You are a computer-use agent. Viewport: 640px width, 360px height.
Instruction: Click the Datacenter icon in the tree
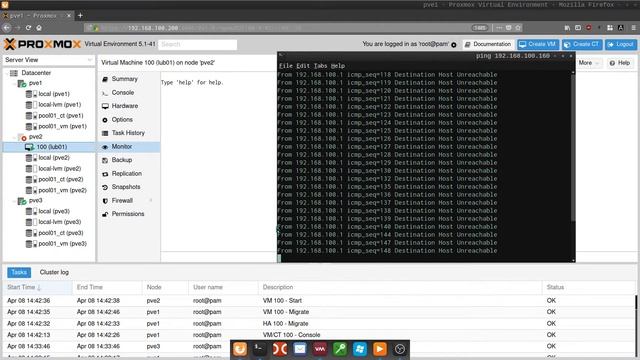coord(14,73)
